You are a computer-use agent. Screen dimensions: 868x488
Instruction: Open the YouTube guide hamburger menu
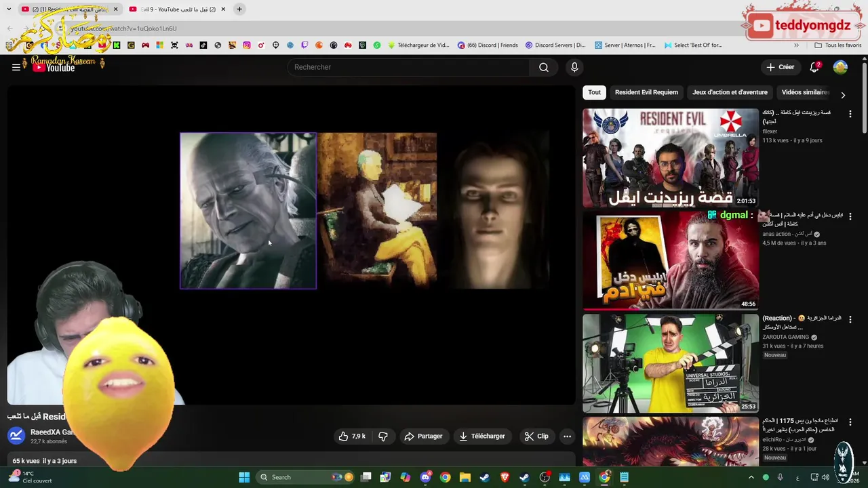[x=16, y=67]
